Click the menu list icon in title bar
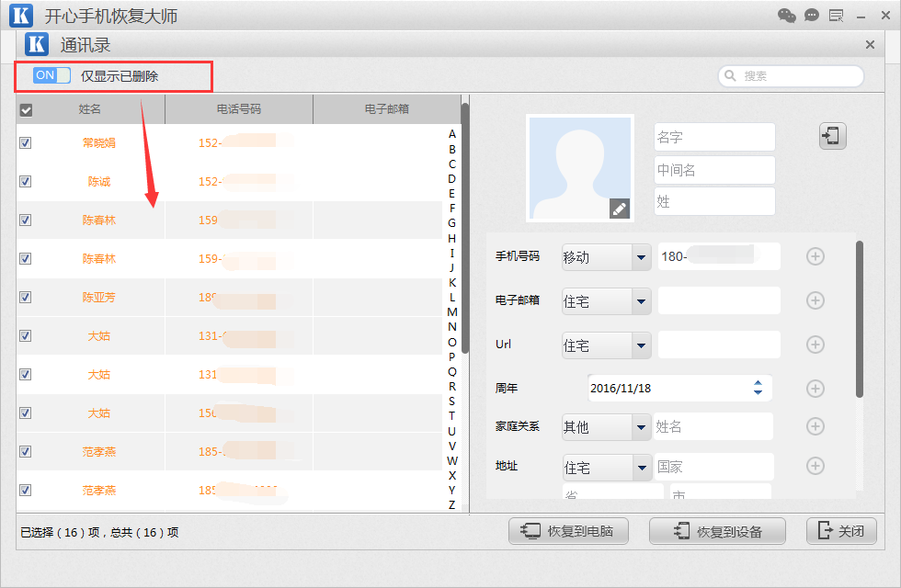The image size is (901, 588). (x=836, y=16)
